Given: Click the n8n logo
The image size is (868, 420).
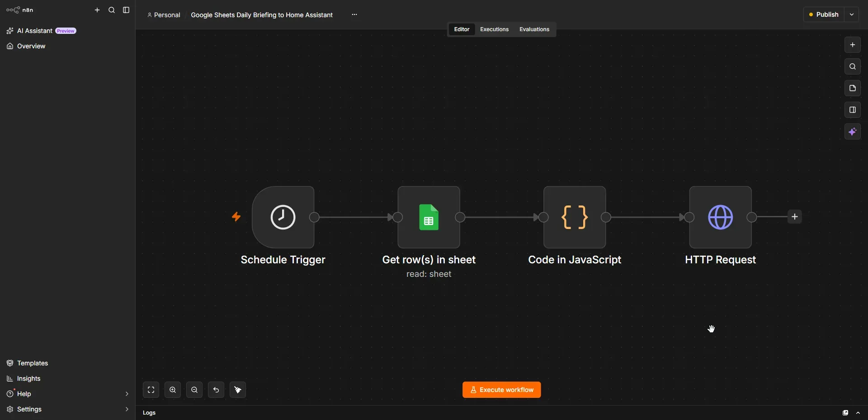Looking at the screenshot, I should tap(20, 10).
